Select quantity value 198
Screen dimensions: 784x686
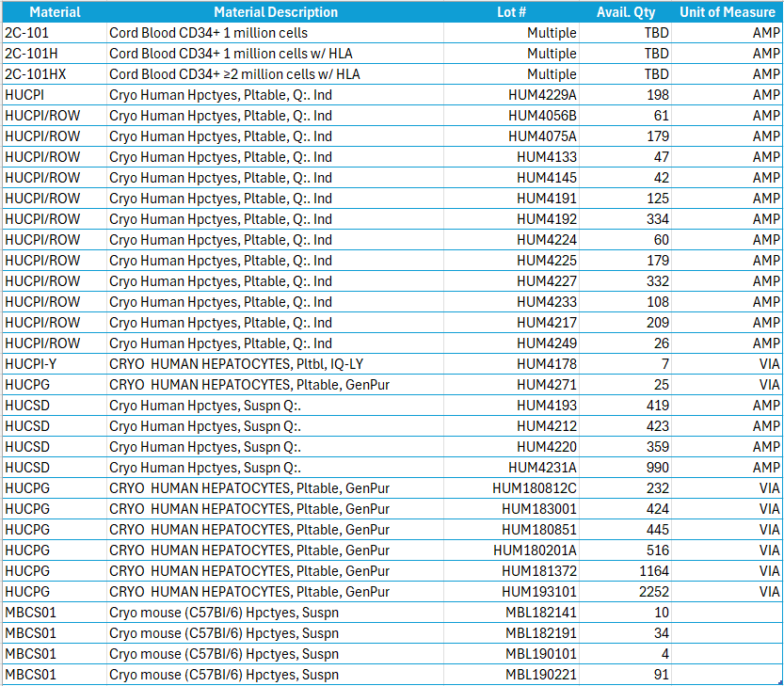[x=658, y=95]
